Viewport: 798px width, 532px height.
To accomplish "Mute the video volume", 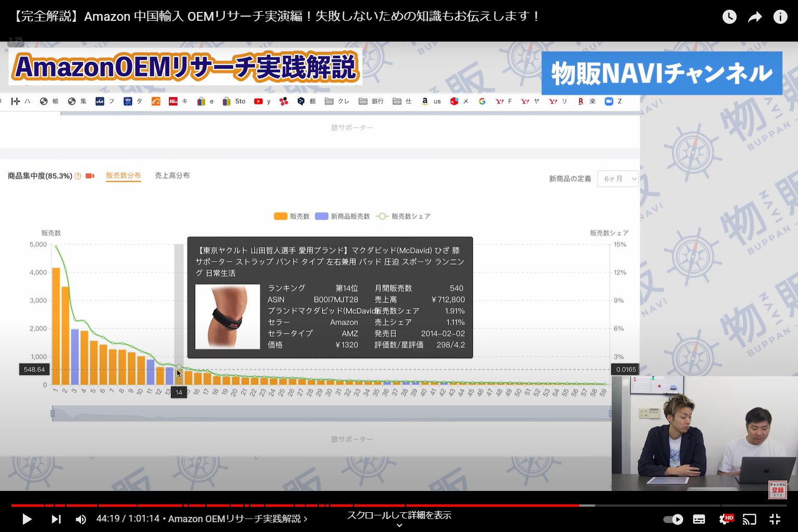I will pos(81,519).
